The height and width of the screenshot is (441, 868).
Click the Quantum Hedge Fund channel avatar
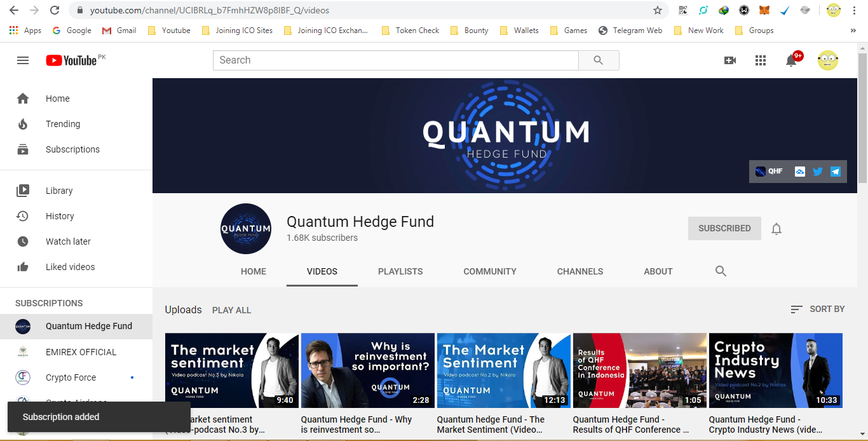(246, 229)
